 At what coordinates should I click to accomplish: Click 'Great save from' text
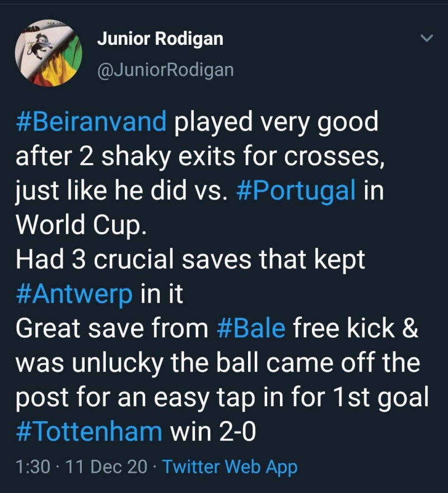point(112,329)
